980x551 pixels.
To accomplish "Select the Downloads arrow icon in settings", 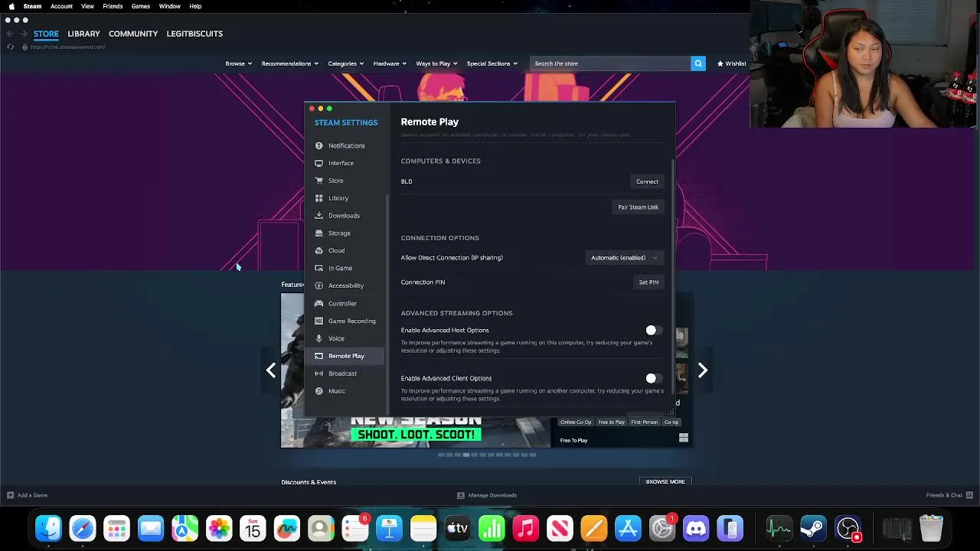I will click(x=318, y=216).
